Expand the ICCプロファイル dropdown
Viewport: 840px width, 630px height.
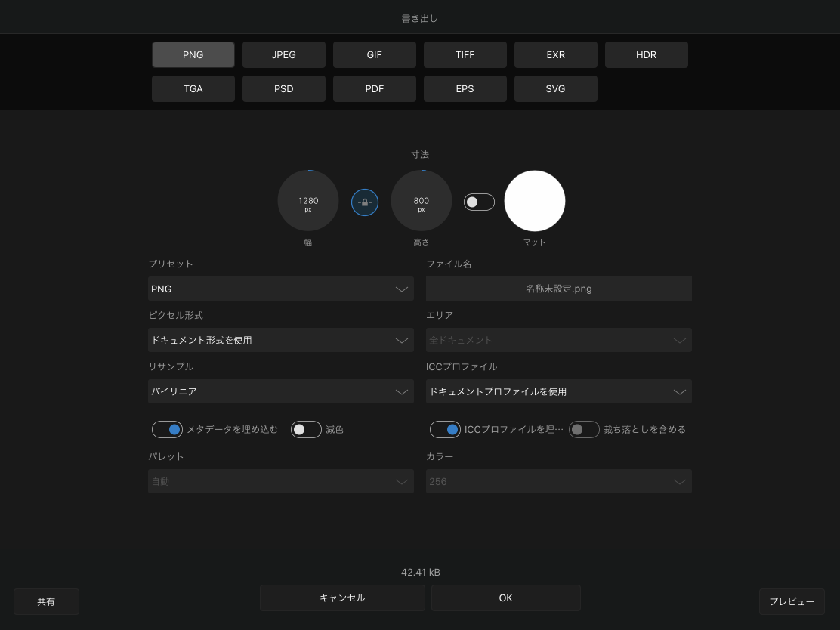tap(558, 391)
